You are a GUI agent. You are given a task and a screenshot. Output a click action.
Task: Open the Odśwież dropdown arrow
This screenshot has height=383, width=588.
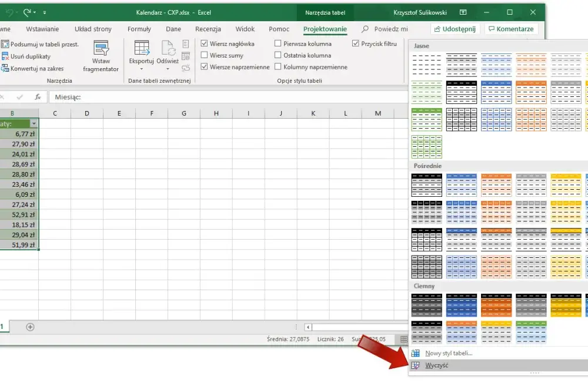[x=168, y=69]
